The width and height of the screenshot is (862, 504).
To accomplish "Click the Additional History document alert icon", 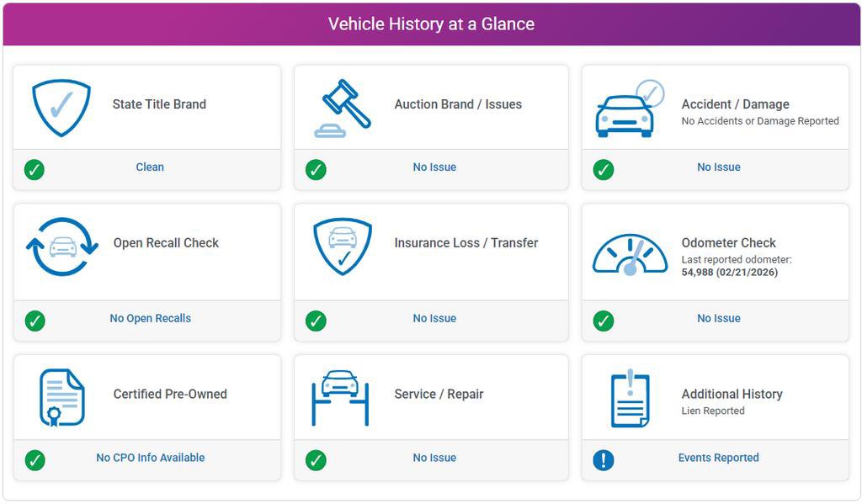I will tap(630, 398).
